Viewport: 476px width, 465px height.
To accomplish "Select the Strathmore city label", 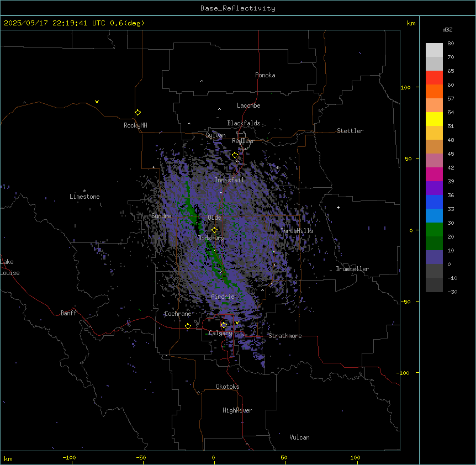I will (285, 336).
